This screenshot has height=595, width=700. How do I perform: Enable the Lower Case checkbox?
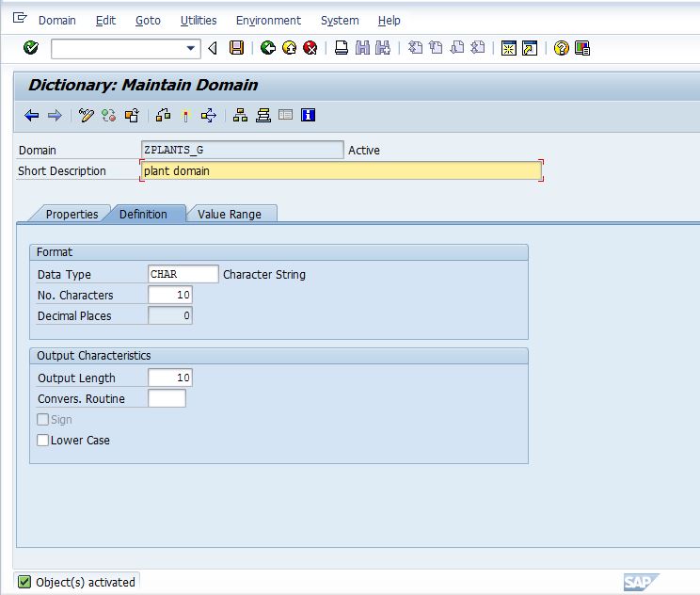pos(43,440)
